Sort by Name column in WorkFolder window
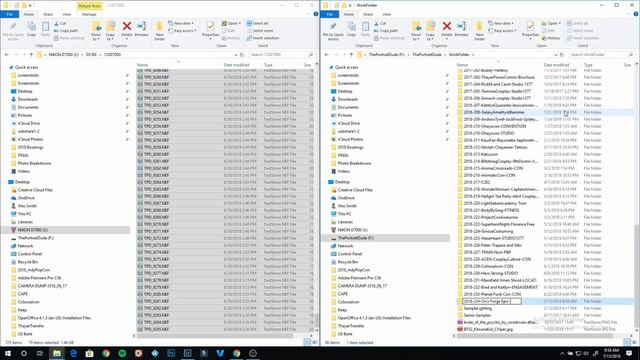Screen dimensions: 640x360 coord(462,65)
